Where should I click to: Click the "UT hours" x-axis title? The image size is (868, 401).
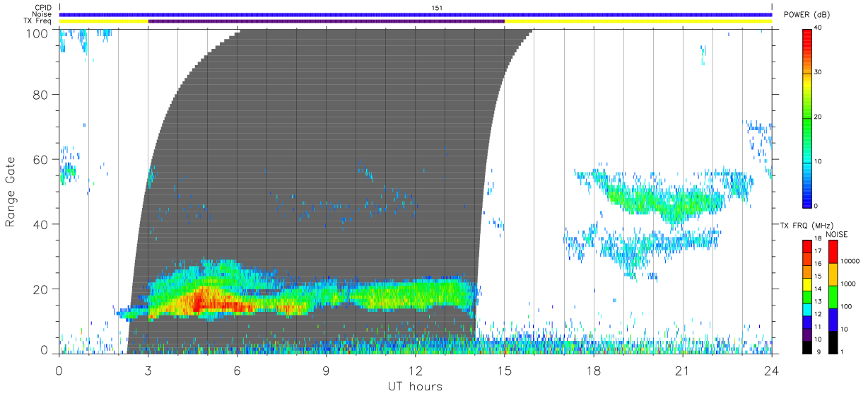click(x=414, y=387)
